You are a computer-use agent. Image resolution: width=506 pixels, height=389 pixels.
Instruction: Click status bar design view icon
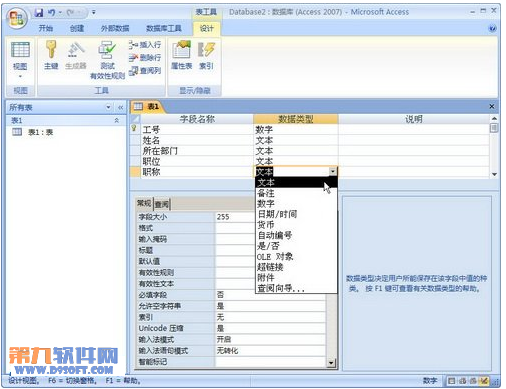[x=484, y=380]
